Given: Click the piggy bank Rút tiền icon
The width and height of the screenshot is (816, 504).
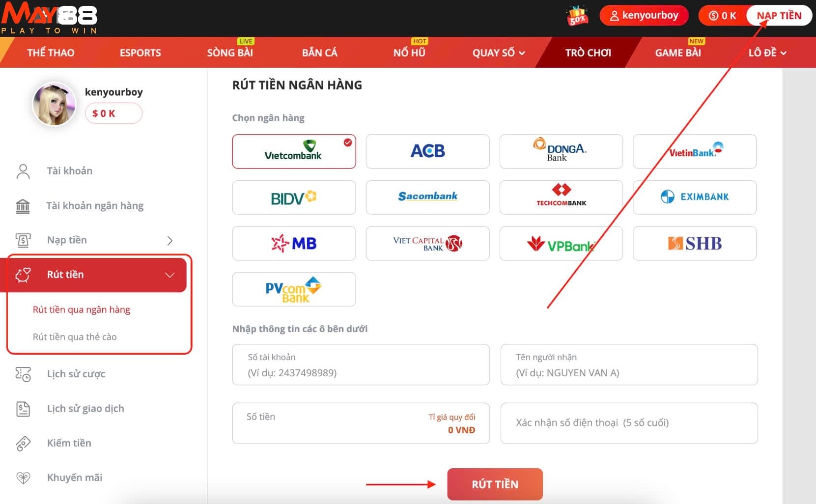Looking at the screenshot, I should 23,275.
